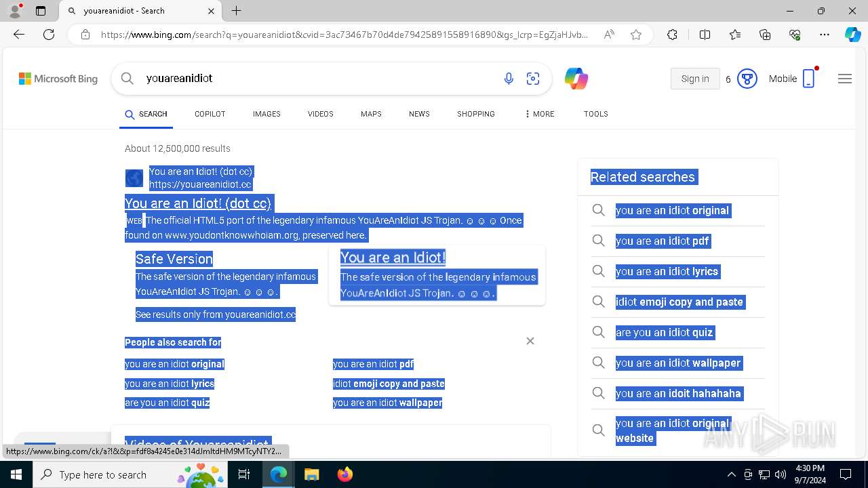Click People also search: are you an idiot quiz
The image size is (868, 488).
[167, 403]
